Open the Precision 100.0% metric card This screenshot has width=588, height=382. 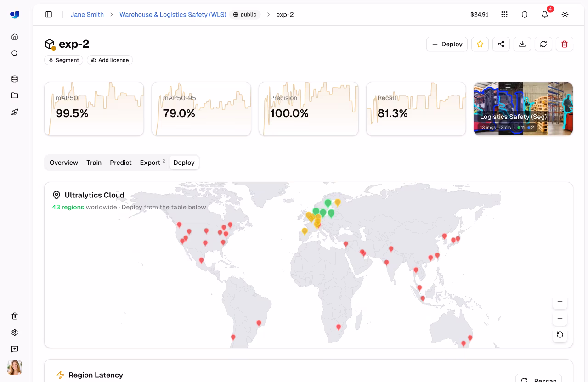309,109
